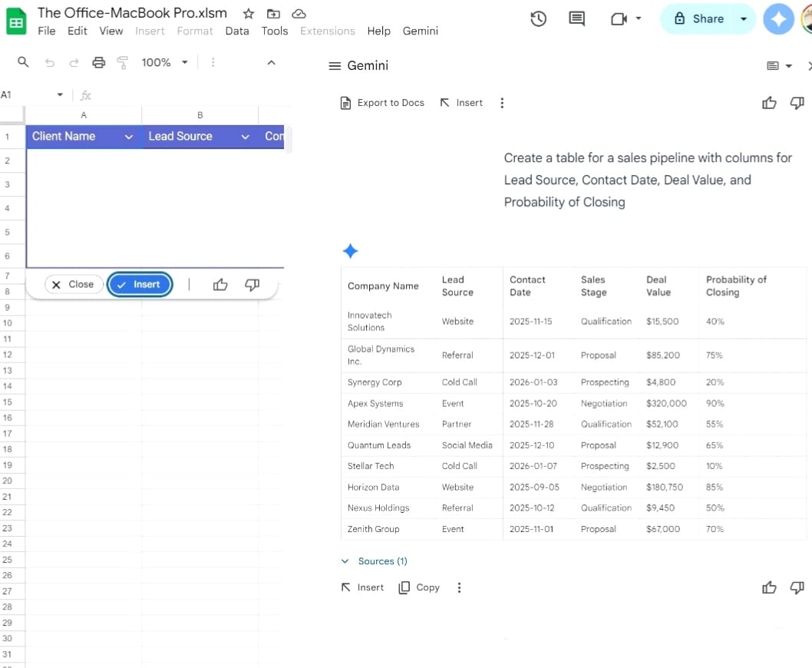Open Client Name column dropdown

coord(129,137)
